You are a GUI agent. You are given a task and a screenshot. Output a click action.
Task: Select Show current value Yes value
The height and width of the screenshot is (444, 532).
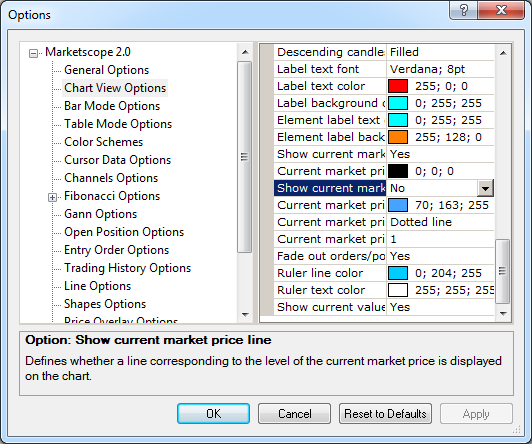coord(400,307)
